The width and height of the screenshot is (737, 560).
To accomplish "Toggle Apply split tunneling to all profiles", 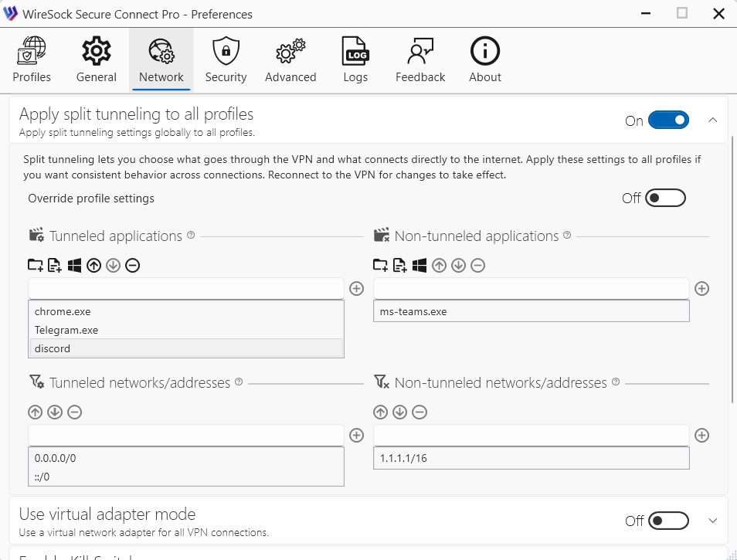I will point(667,120).
